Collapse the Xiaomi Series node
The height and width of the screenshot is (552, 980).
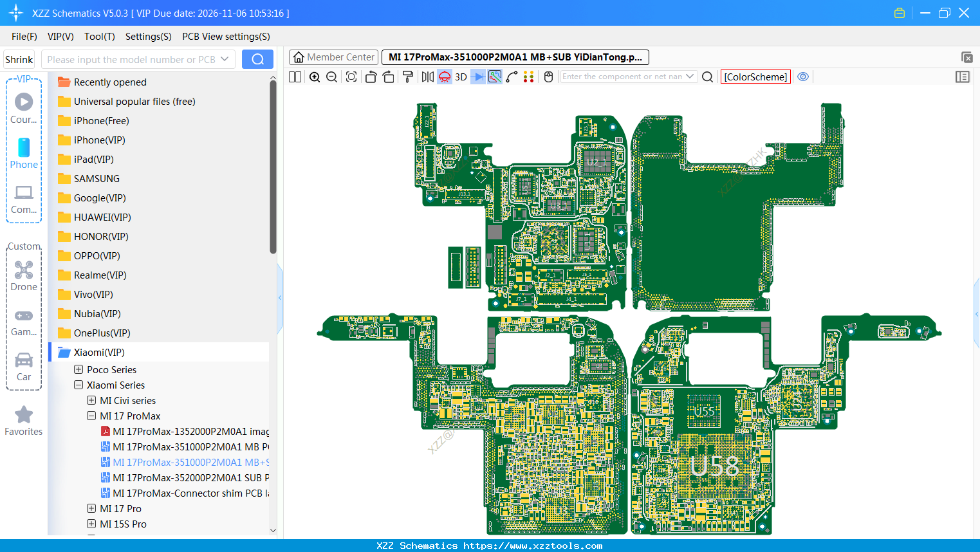pos(79,385)
